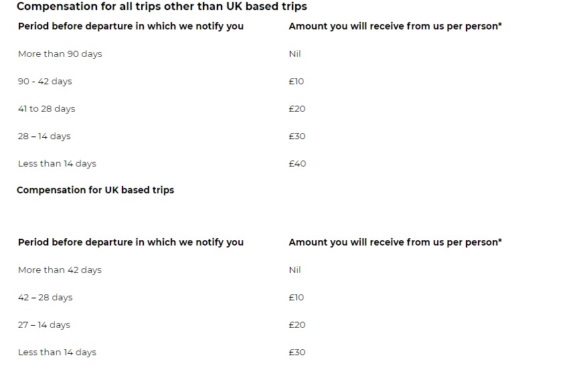Click the £40 compensation amount
The width and height of the screenshot is (583, 392).
(x=297, y=164)
